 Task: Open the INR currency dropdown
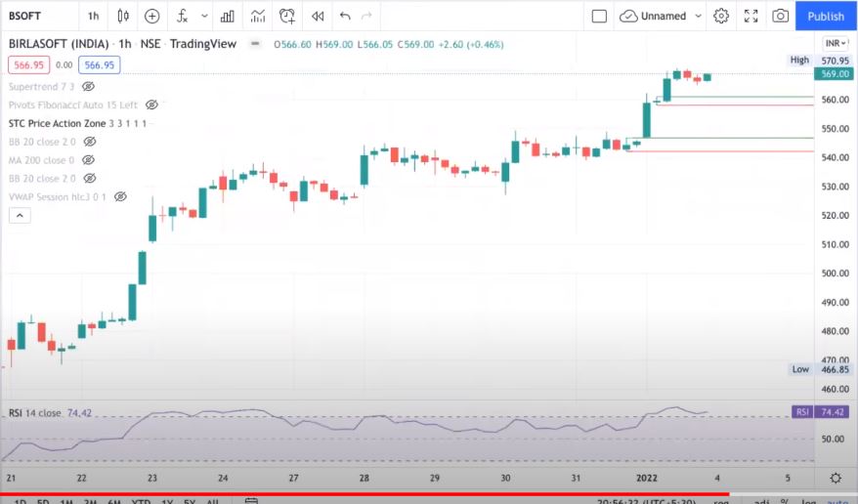tap(836, 44)
